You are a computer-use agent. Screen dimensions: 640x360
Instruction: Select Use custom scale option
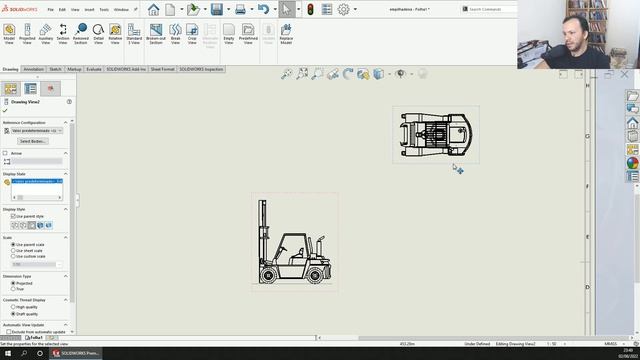13,256
